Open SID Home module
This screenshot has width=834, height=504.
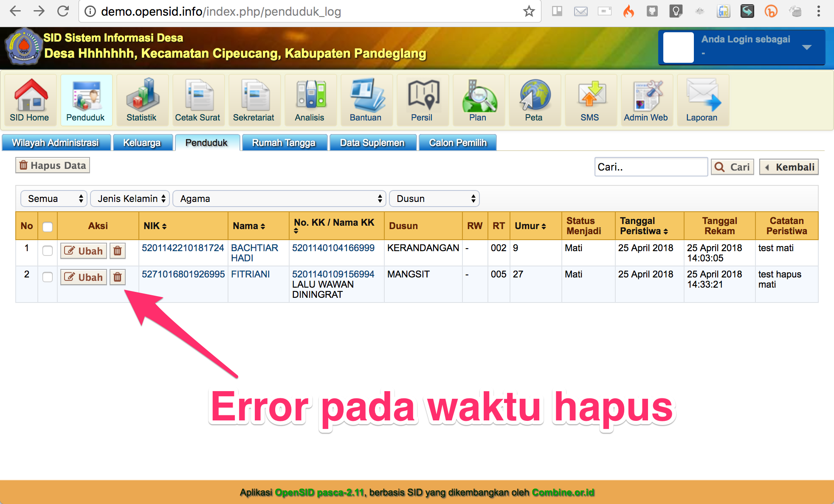pyautogui.click(x=30, y=100)
